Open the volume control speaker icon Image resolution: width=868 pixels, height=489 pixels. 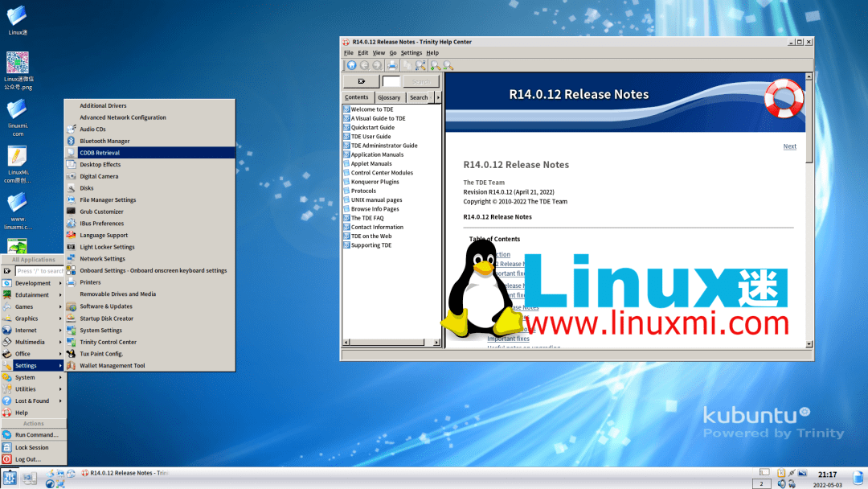781,484
